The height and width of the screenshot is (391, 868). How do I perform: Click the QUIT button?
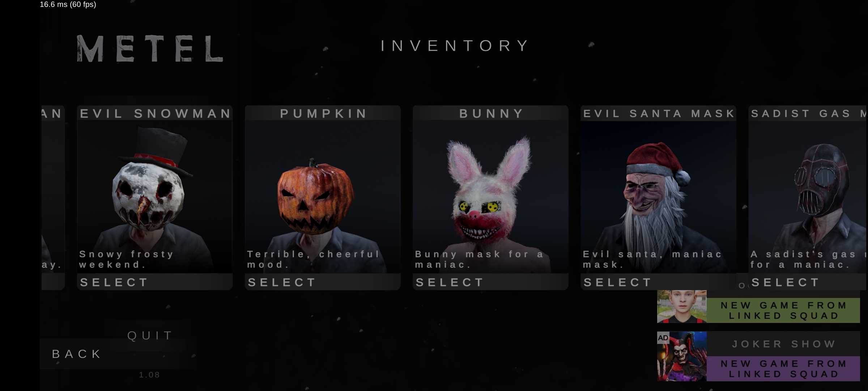coord(150,336)
